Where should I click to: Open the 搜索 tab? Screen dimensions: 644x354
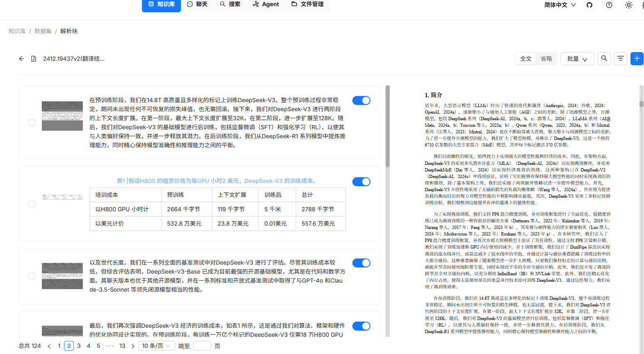click(230, 5)
